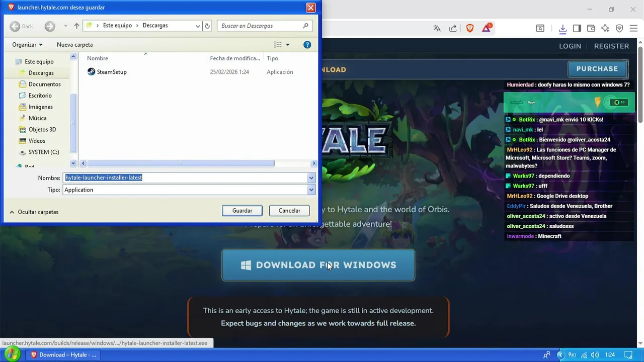Click the Nombre filename input field
644x362 pixels.
click(x=185, y=178)
